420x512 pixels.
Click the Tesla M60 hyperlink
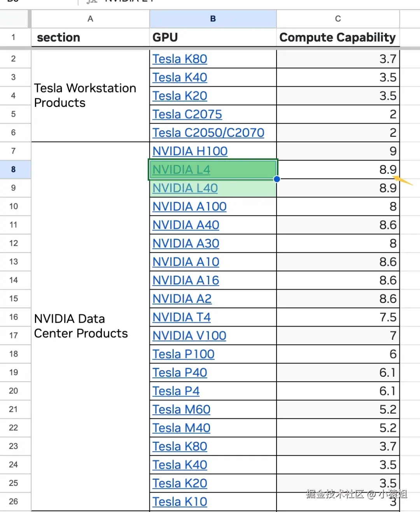tap(181, 409)
